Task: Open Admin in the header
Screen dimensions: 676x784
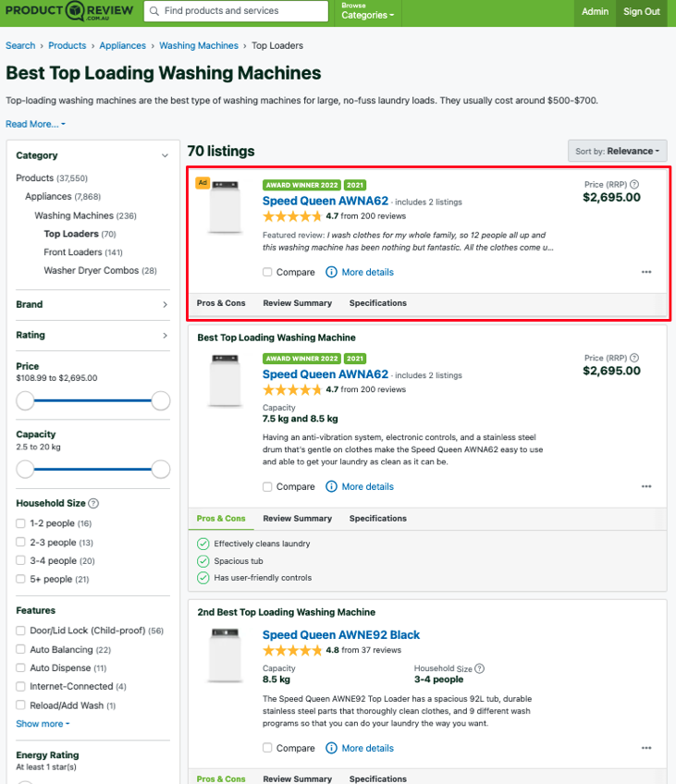Action: click(595, 11)
